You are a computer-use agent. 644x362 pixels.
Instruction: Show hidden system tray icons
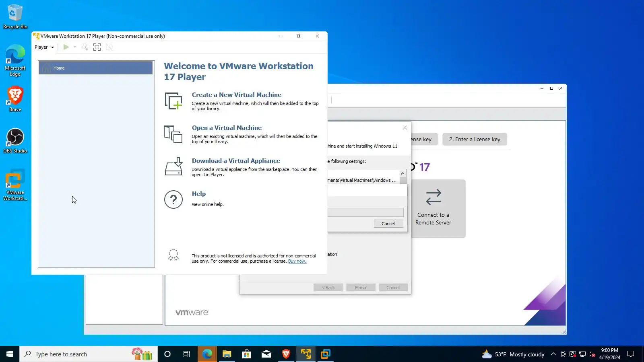pyautogui.click(x=553, y=354)
